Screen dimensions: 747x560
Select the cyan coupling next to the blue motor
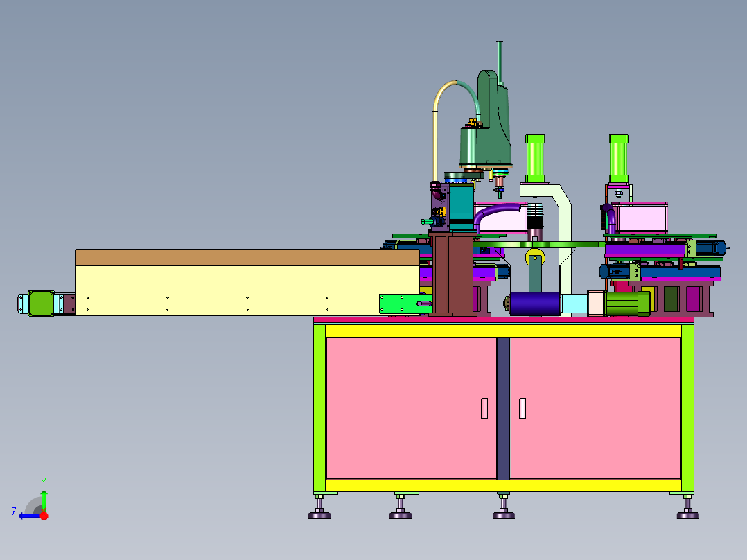click(x=574, y=304)
